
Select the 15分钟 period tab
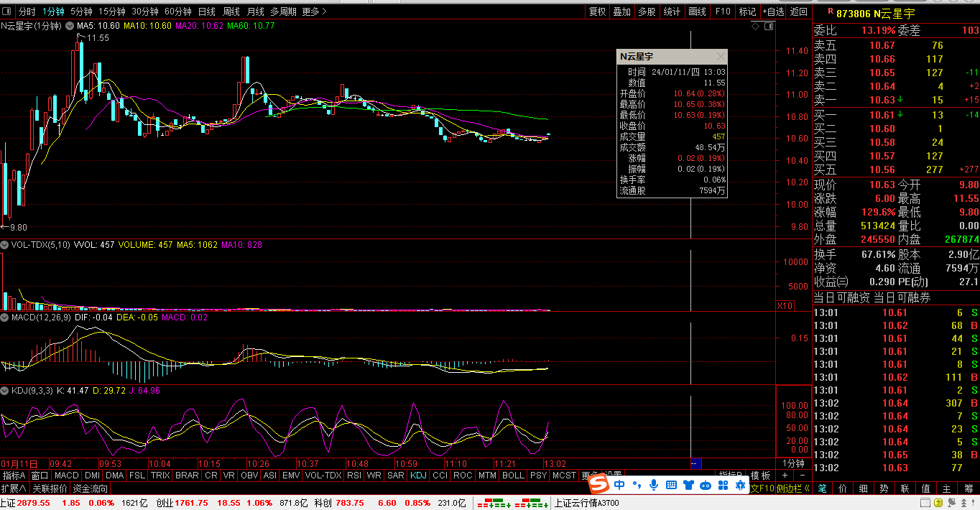pyautogui.click(x=112, y=11)
